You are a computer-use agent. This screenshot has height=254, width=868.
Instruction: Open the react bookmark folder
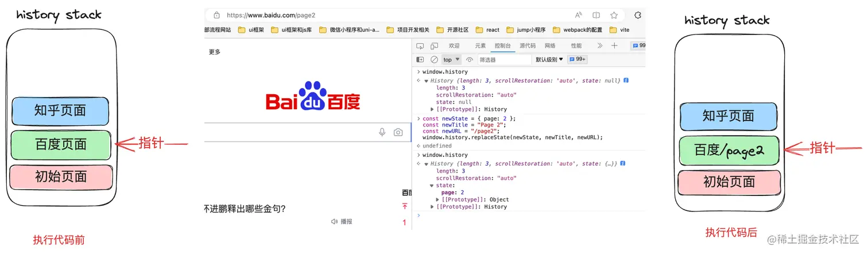[487, 30]
